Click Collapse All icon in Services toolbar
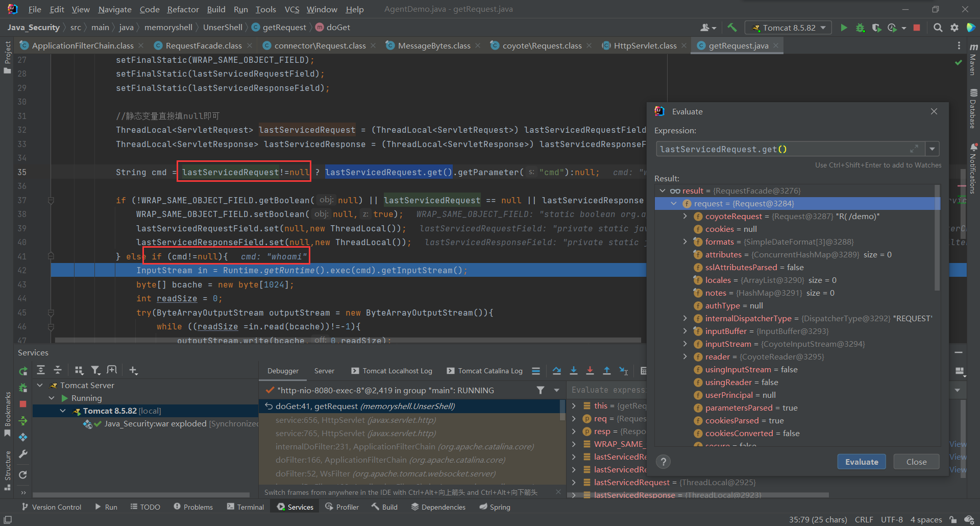 tap(58, 370)
